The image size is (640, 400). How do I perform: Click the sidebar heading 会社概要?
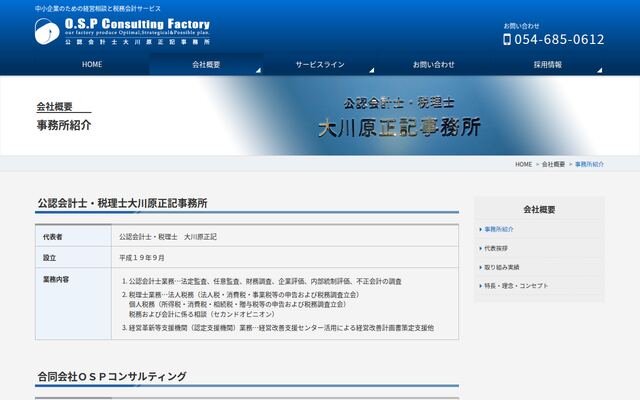click(x=539, y=210)
